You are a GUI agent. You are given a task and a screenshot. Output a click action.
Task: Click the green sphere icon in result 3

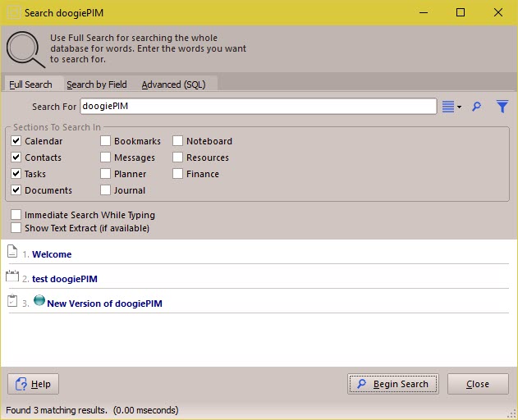tap(39, 300)
